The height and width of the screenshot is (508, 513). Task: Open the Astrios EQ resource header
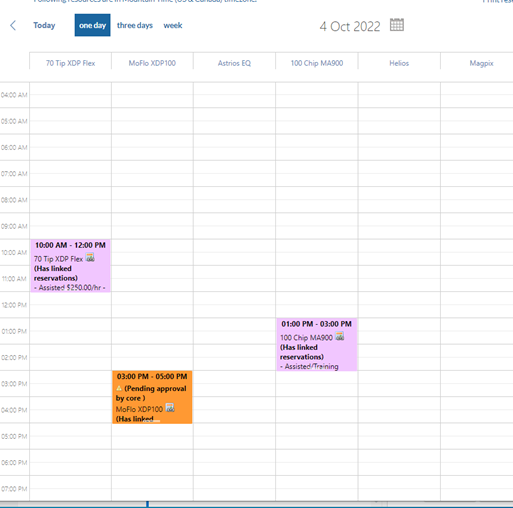tap(234, 63)
